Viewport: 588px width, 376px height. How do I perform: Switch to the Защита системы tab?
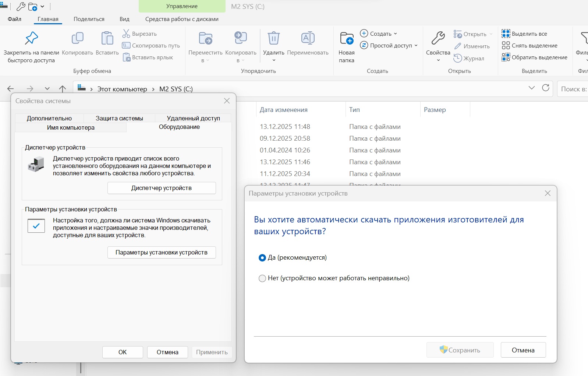point(119,118)
